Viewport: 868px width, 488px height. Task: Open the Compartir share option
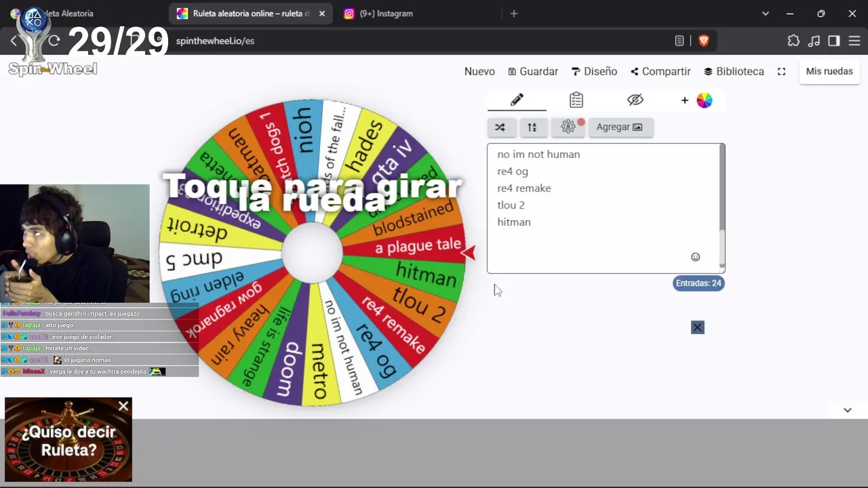point(660,71)
